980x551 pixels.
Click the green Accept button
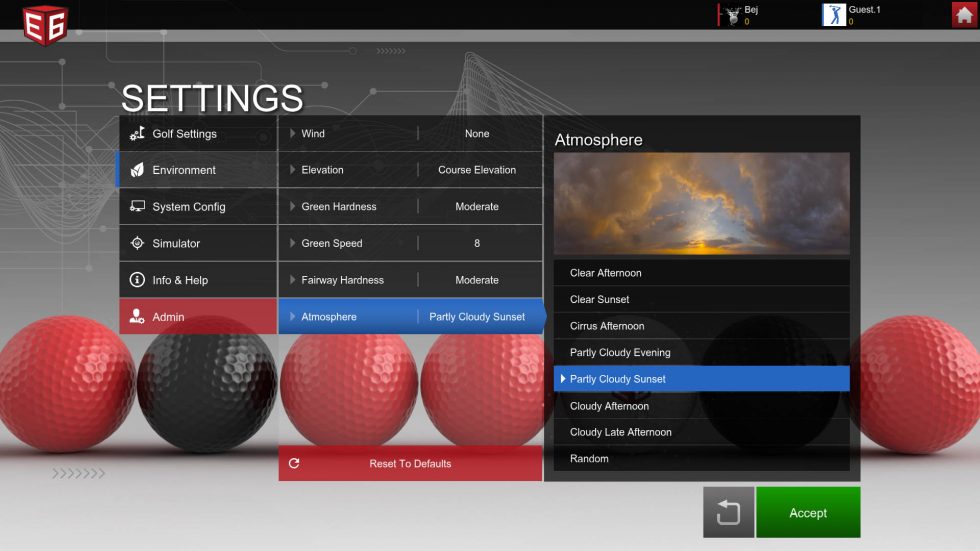(x=808, y=512)
